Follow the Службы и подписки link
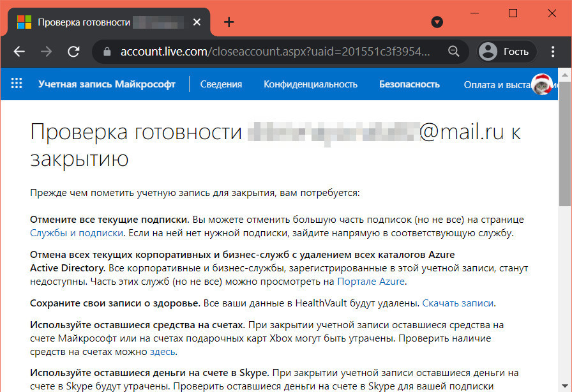572x392 pixels. [x=77, y=233]
